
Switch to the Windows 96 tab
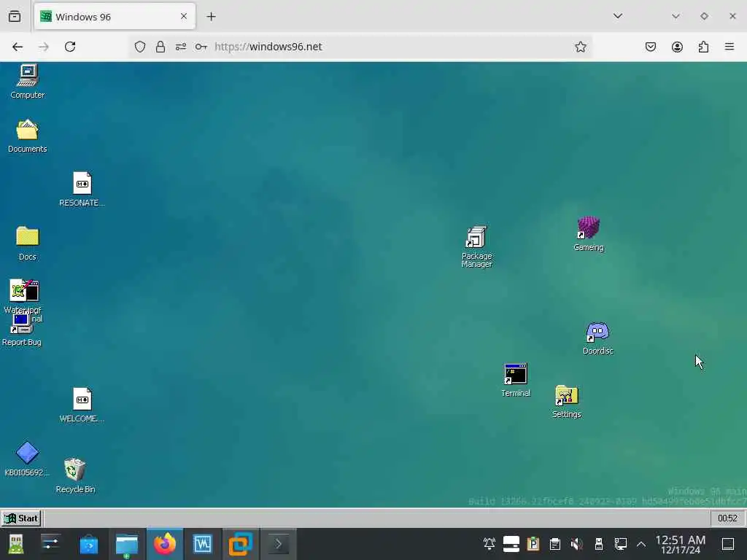(x=115, y=17)
